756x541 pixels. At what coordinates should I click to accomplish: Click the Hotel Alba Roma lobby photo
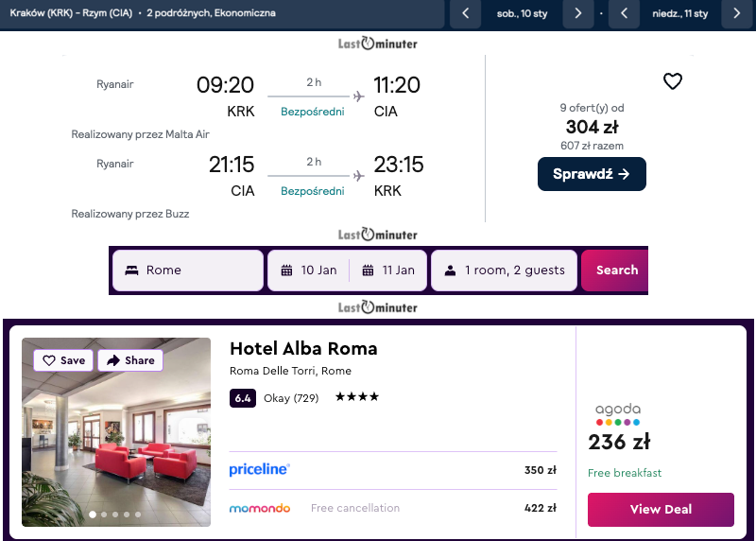pyautogui.click(x=116, y=445)
